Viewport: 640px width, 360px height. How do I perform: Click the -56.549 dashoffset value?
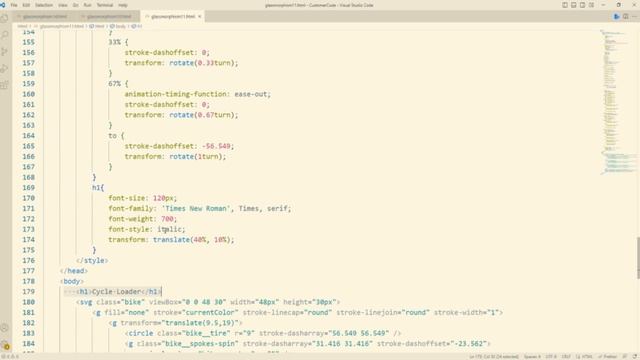tap(216, 146)
